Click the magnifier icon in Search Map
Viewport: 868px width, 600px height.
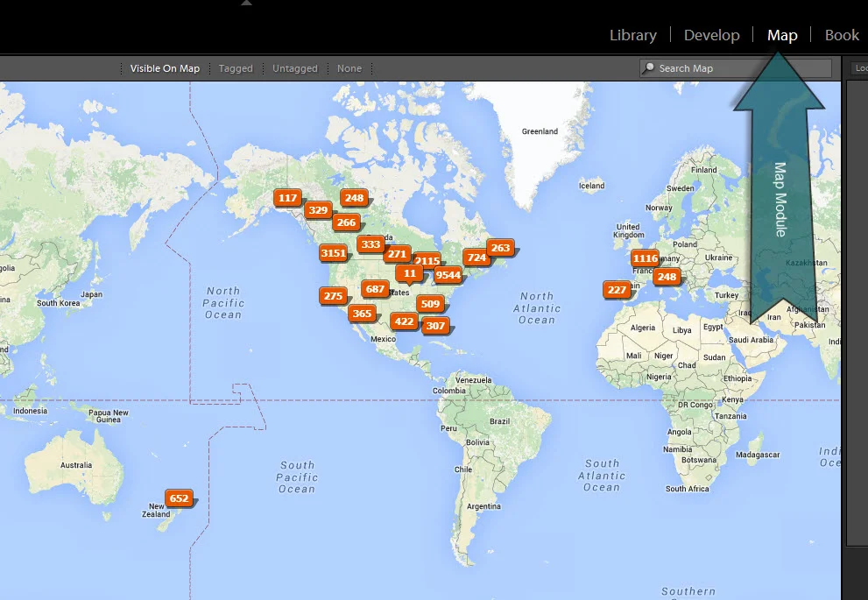[x=648, y=68]
